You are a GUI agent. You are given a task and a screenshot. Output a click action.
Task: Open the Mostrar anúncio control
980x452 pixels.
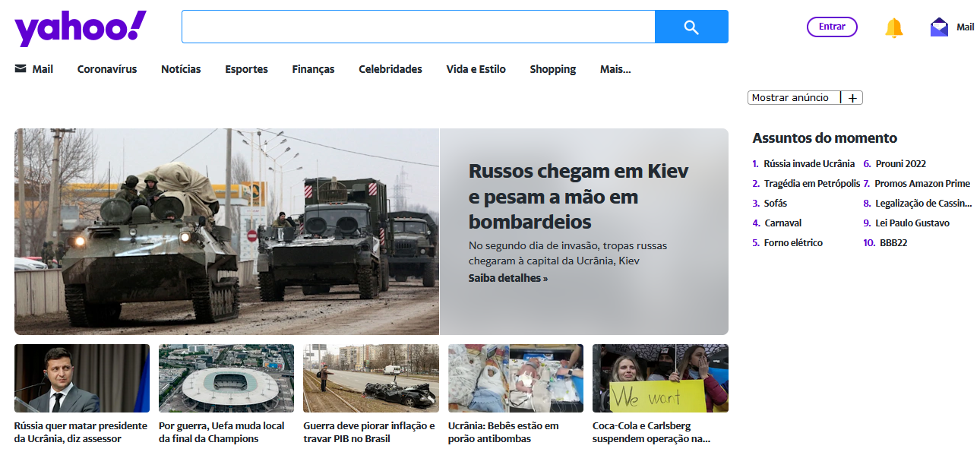(792, 97)
